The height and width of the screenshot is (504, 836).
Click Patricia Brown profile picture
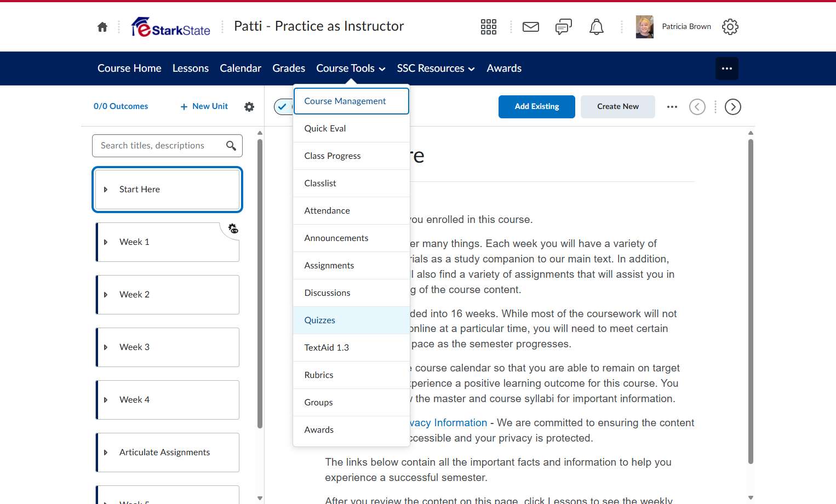(645, 27)
